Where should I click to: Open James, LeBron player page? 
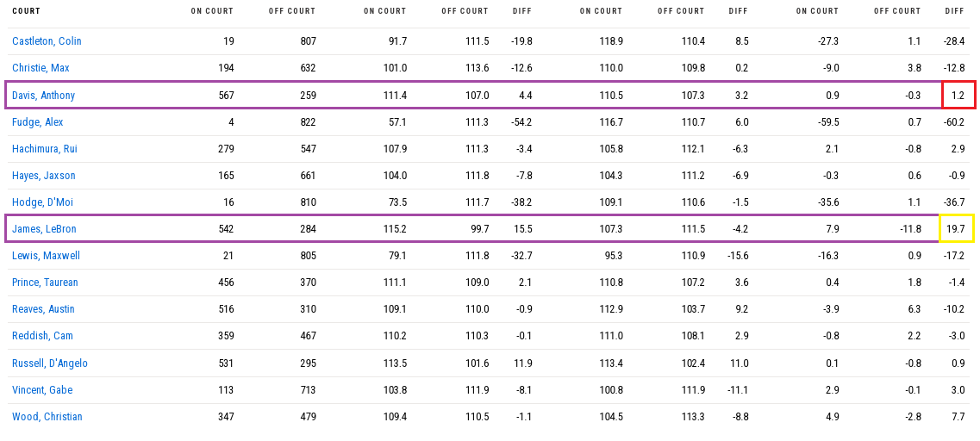pyautogui.click(x=44, y=229)
